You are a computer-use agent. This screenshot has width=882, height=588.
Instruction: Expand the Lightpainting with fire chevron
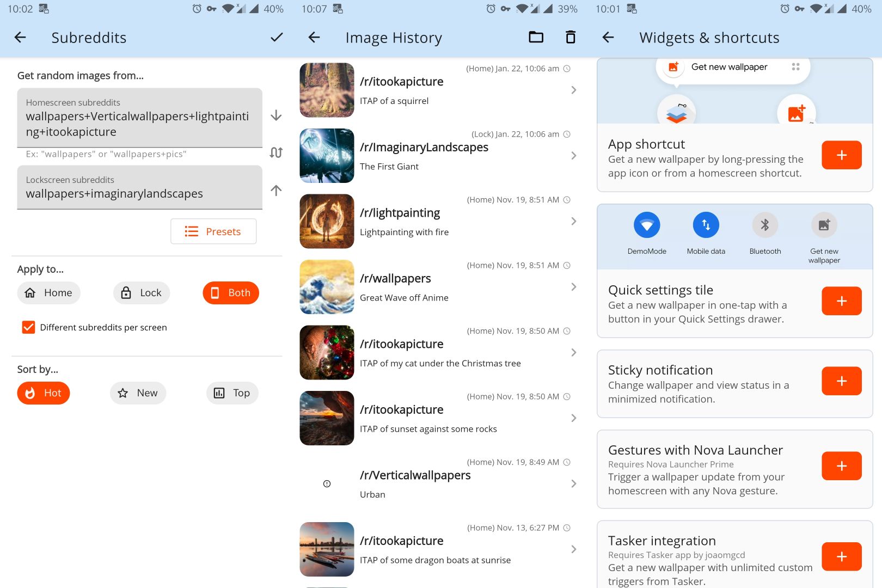pyautogui.click(x=573, y=221)
